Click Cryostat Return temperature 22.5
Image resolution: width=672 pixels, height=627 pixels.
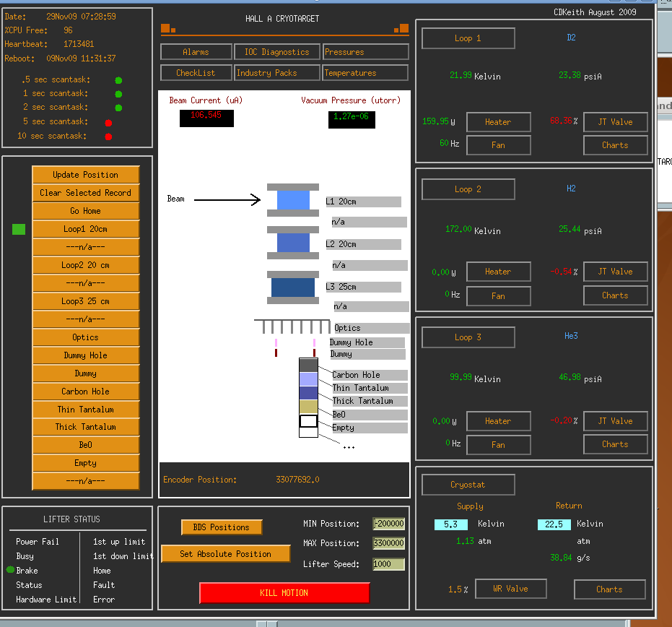(x=554, y=524)
